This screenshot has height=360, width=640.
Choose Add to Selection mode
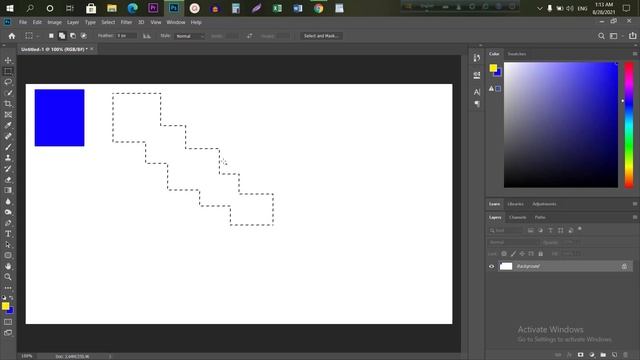62,36
